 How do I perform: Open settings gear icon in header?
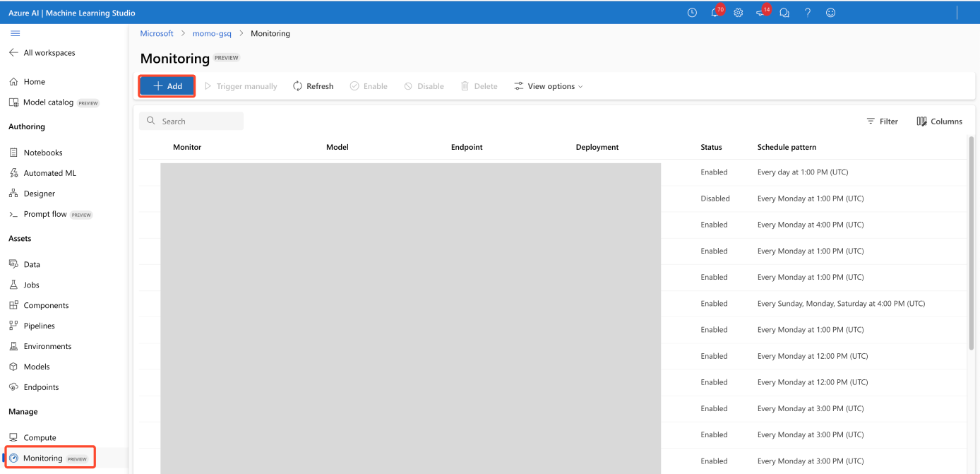739,13
